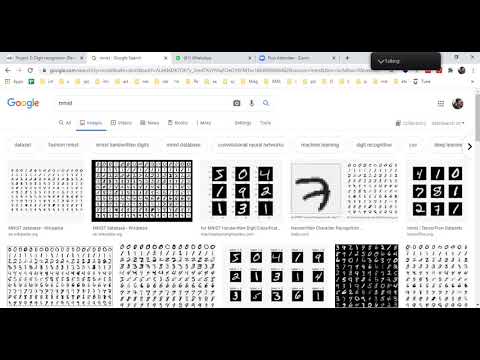This screenshot has width=480, height=360.
Task: Open the black grid MNIST database thumbnail
Action: coord(142,191)
